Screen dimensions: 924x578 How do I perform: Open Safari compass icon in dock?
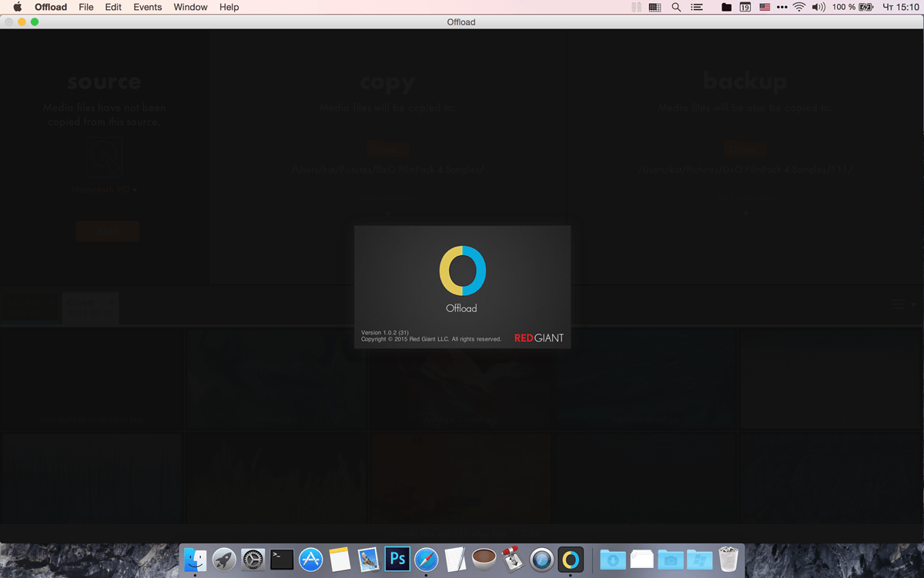pyautogui.click(x=426, y=559)
